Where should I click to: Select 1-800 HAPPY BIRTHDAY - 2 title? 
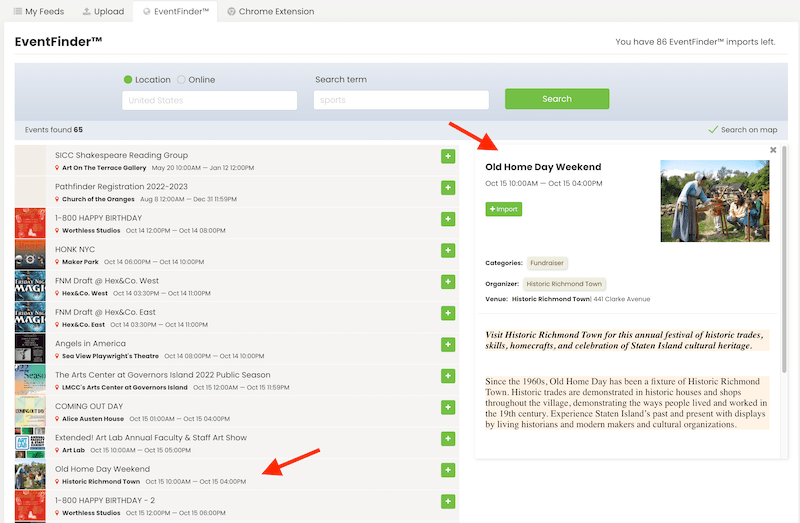(x=105, y=501)
